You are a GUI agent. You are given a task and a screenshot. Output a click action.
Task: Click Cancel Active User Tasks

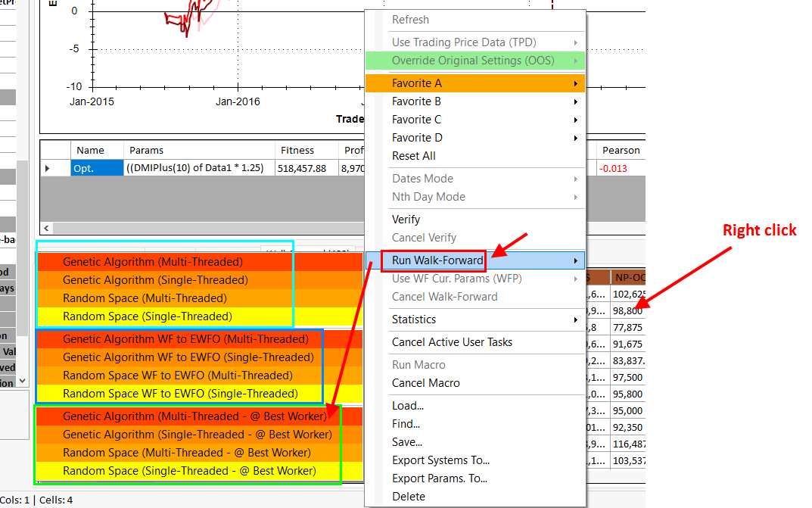coord(452,342)
